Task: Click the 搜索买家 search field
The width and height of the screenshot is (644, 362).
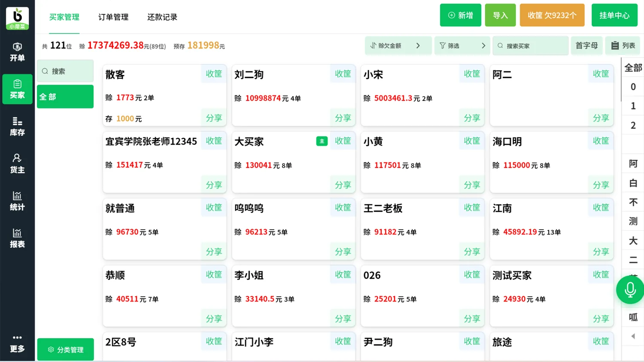Action: click(531, 46)
